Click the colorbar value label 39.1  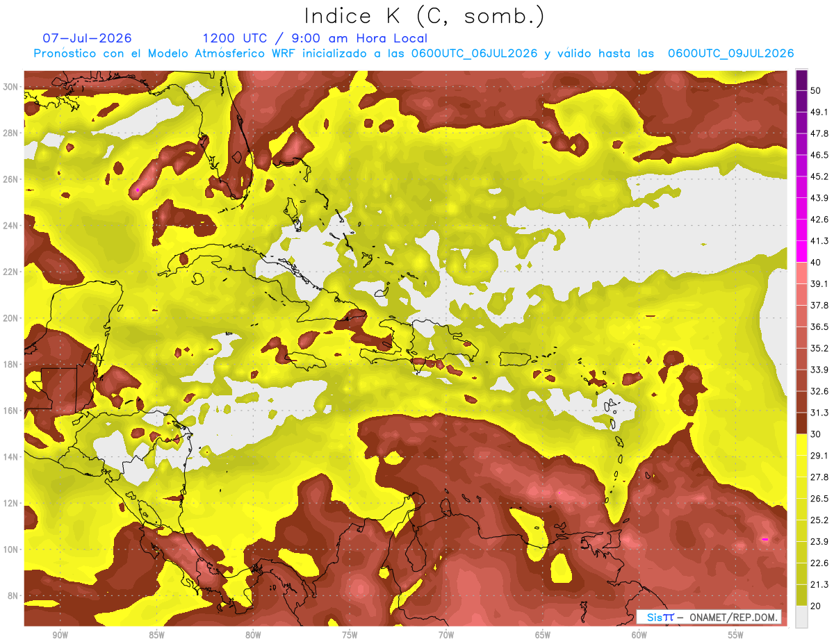tap(819, 283)
